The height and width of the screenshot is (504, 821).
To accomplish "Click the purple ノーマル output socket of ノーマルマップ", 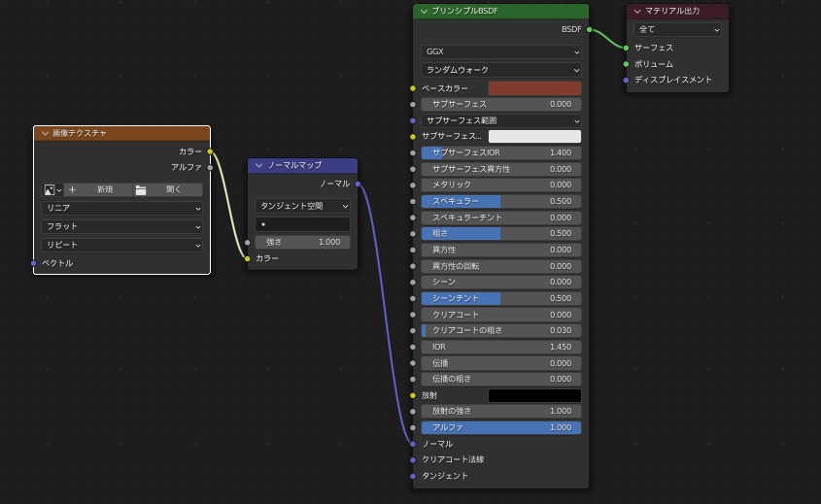I will [x=358, y=184].
